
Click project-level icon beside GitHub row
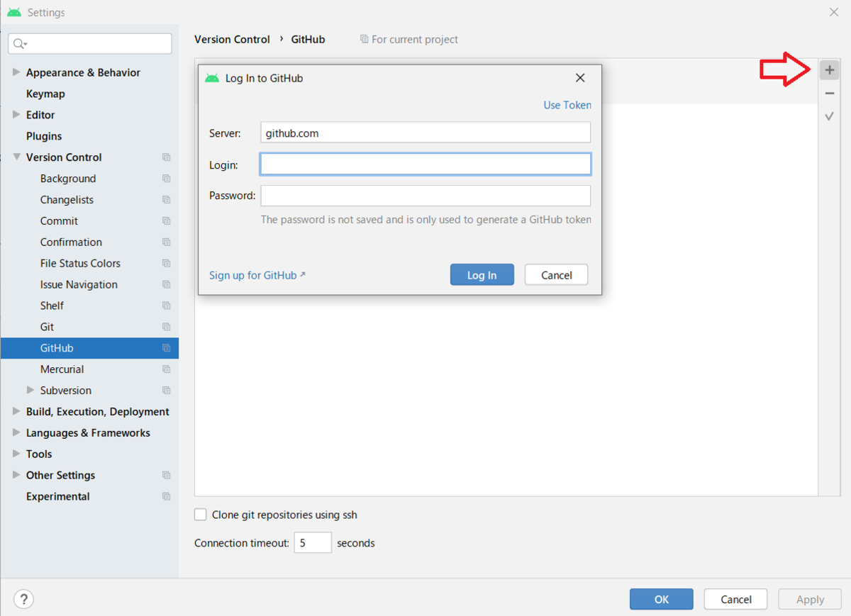click(x=167, y=348)
